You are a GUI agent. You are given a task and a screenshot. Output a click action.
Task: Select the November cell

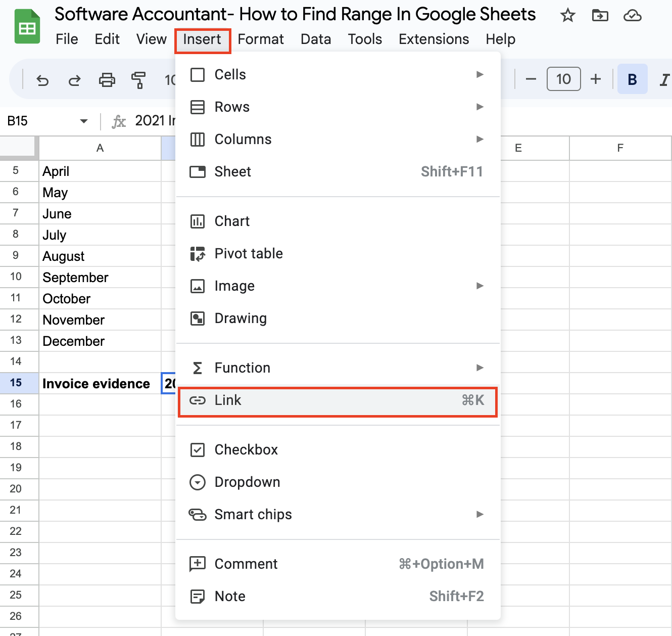pos(100,320)
